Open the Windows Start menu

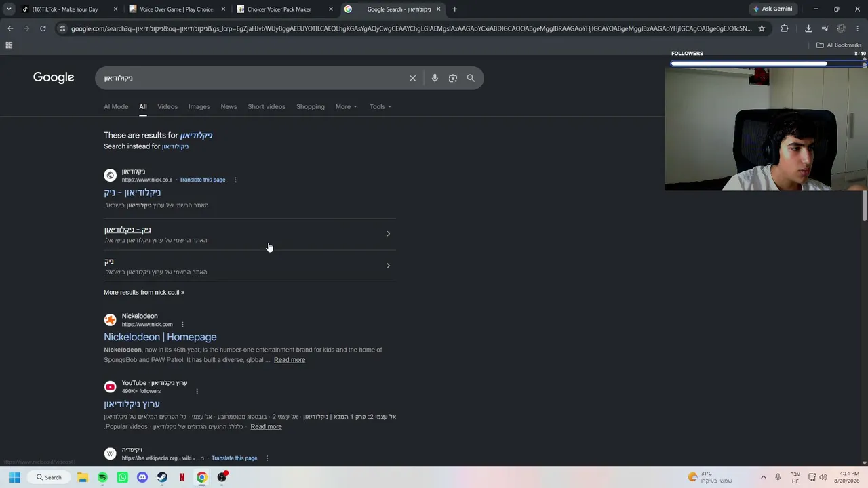click(x=15, y=477)
